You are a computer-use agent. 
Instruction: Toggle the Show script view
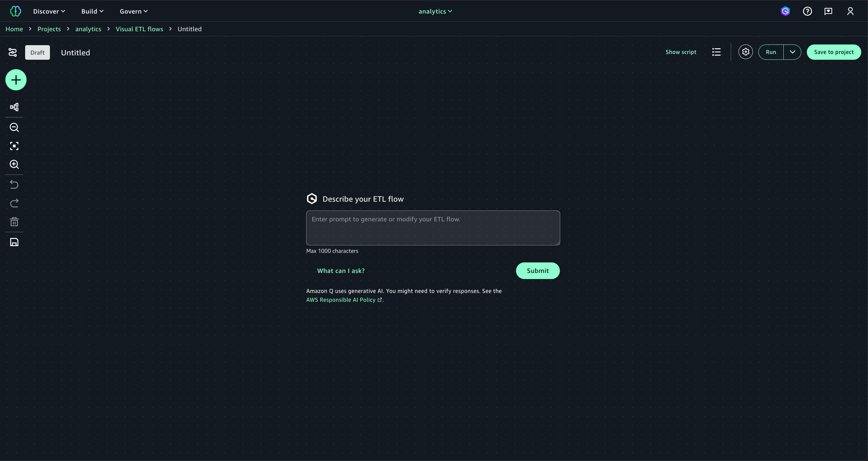pos(680,52)
